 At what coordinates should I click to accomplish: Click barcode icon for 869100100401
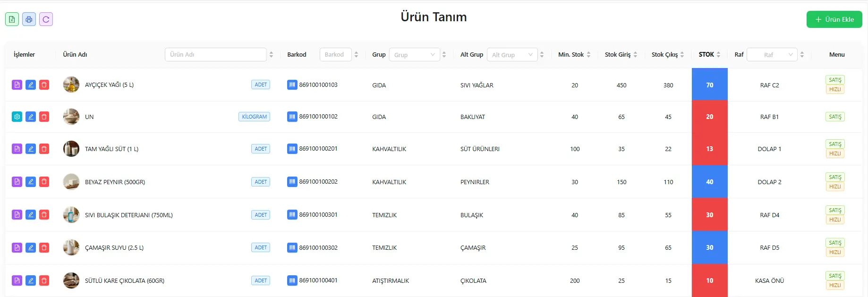(292, 280)
